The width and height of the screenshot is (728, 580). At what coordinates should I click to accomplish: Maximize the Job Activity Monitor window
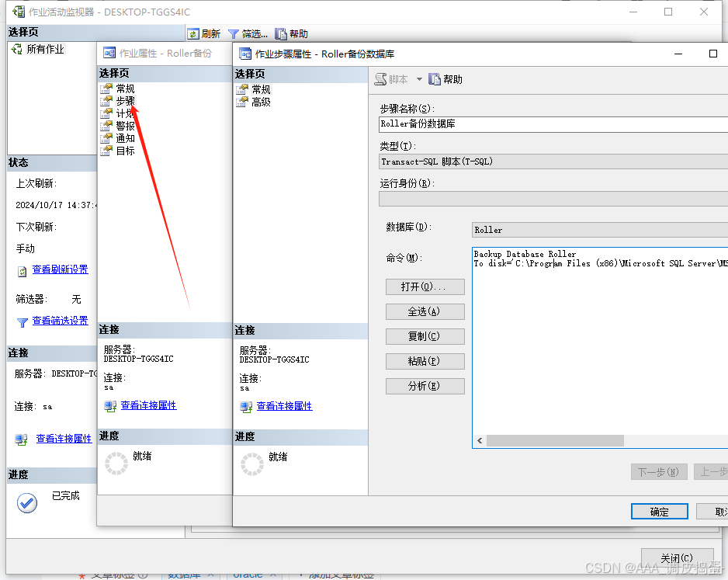click(668, 12)
